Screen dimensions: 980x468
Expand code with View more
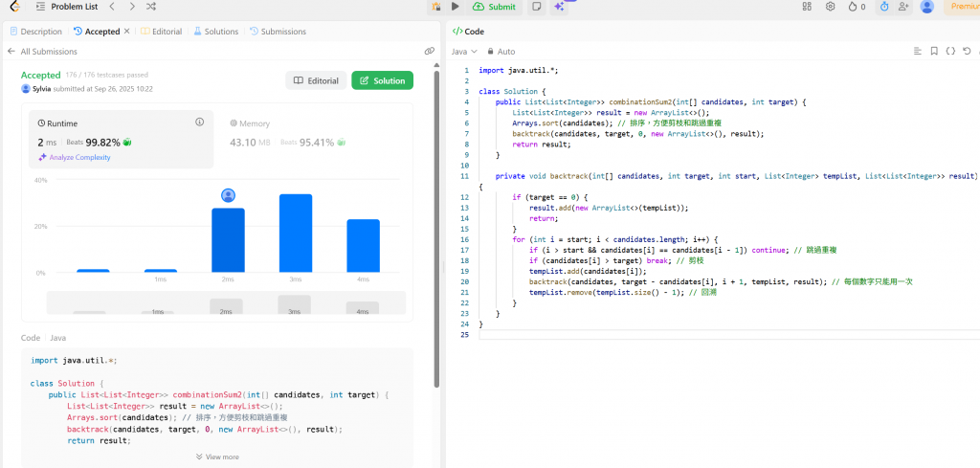pos(217,457)
